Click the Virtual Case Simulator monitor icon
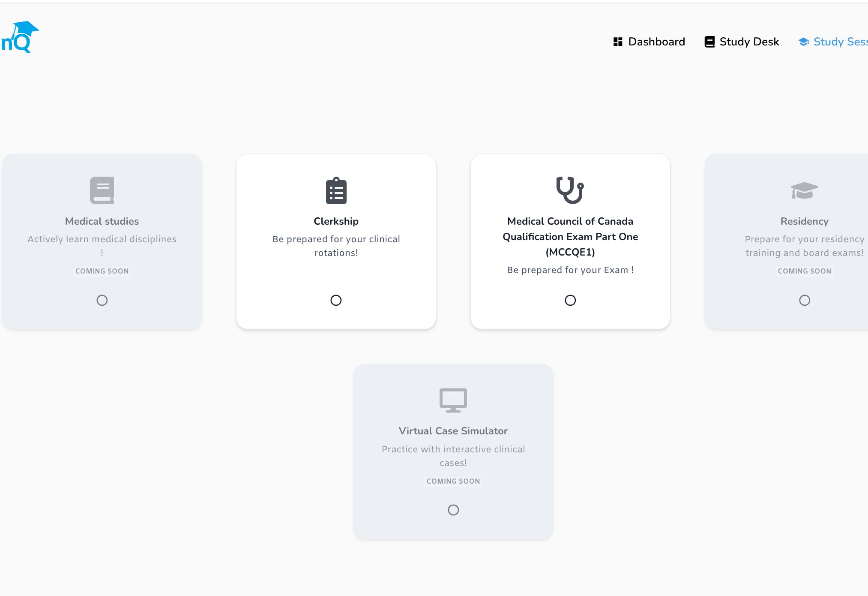The image size is (868, 596). click(453, 400)
